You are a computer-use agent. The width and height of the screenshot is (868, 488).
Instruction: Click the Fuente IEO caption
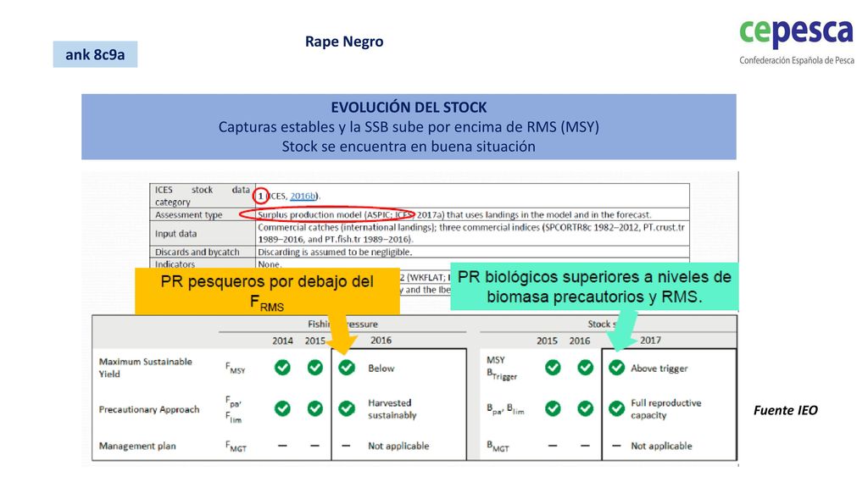[786, 410]
